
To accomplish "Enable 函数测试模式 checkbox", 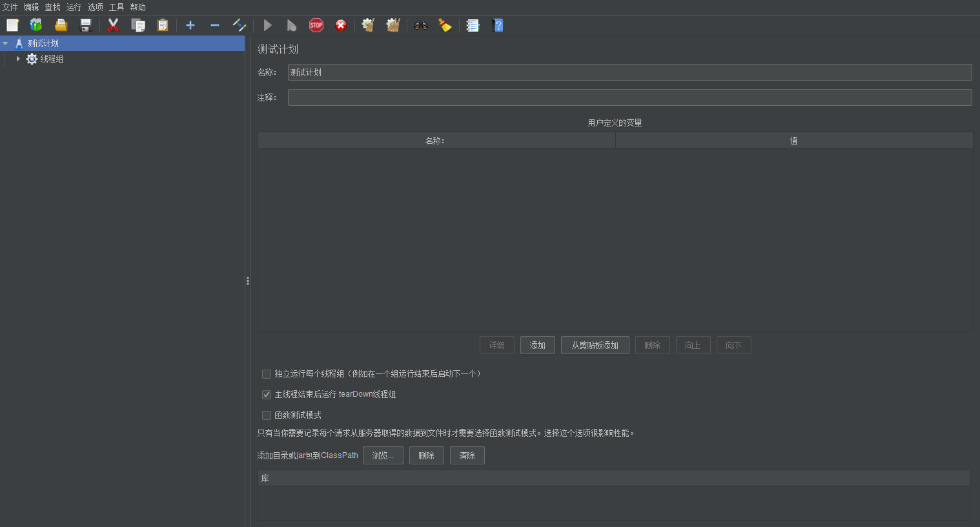I will tap(267, 415).
